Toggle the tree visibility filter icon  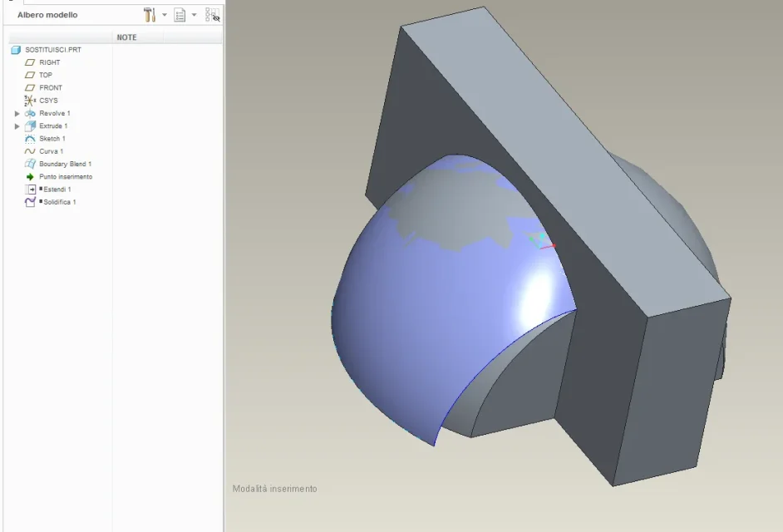pyautogui.click(x=212, y=15)
